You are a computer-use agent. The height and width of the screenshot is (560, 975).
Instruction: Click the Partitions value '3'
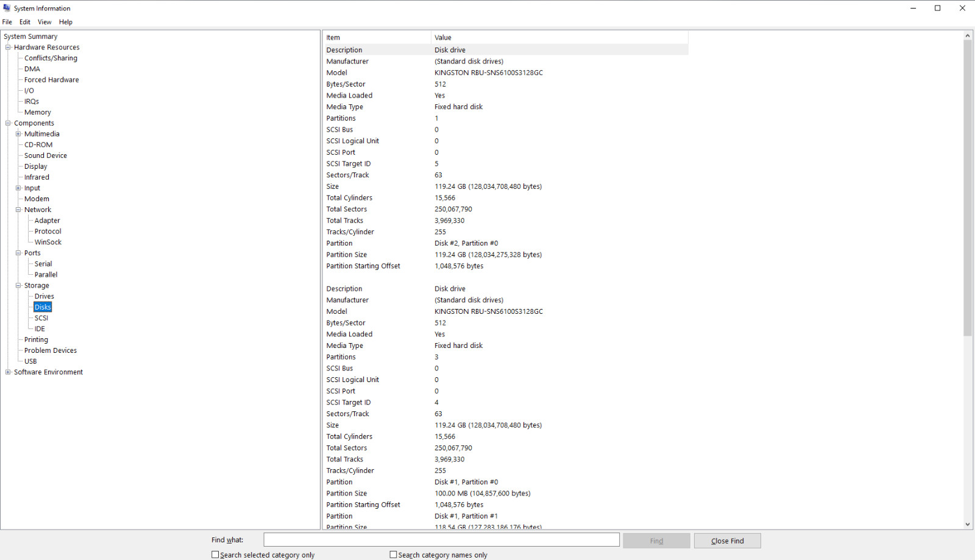(x=436, y=357)
